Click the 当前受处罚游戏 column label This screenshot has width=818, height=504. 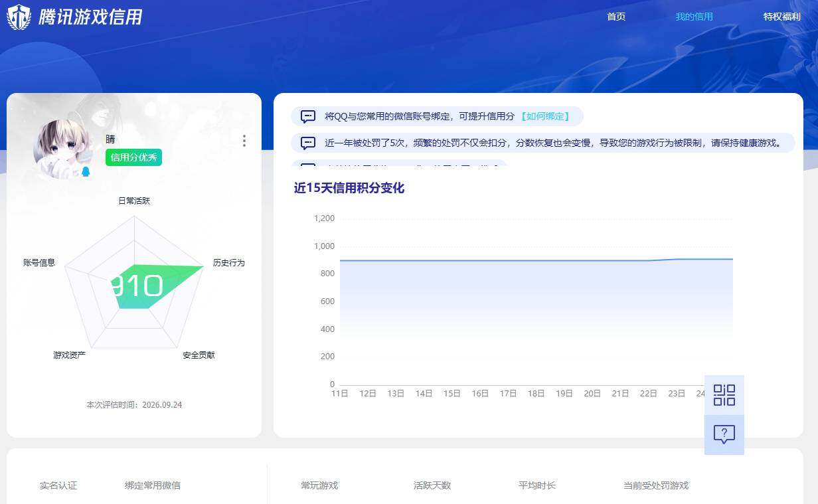656,485
